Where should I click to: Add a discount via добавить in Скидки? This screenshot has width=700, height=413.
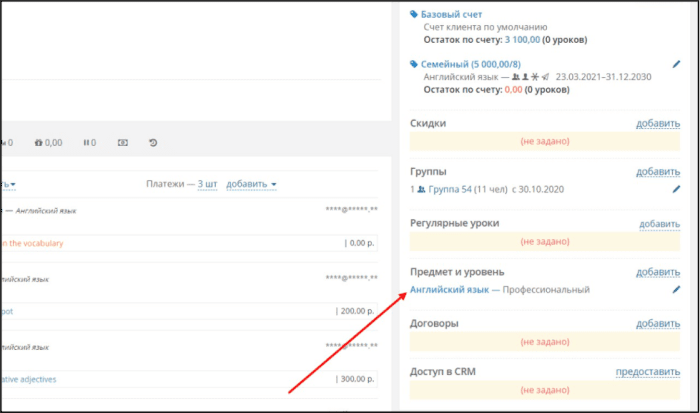(658, 123)
